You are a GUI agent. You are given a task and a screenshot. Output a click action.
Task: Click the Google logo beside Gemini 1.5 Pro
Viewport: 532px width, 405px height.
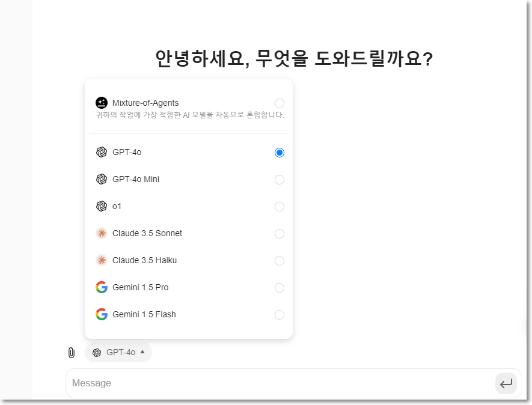click(102, 287)
